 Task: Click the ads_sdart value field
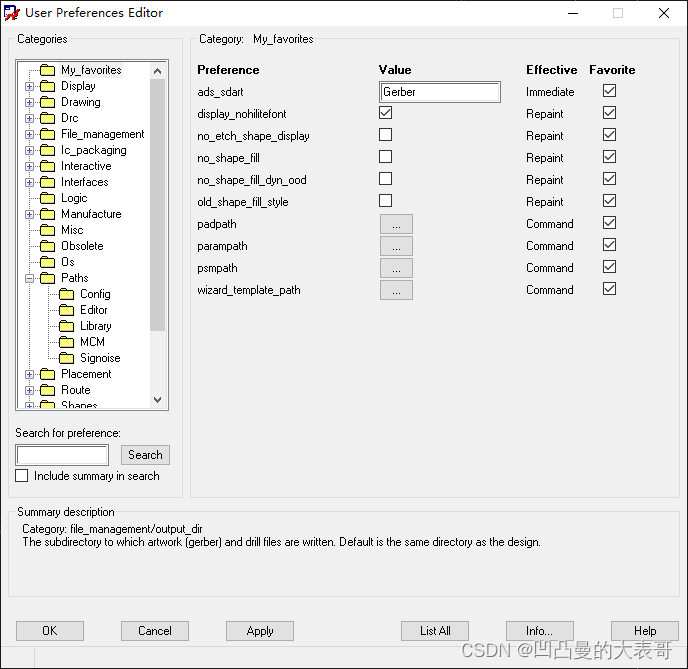point(440,92)
